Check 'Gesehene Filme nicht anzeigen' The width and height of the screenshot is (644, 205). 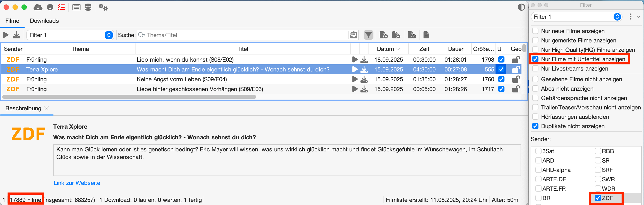[x=535, y=79]
